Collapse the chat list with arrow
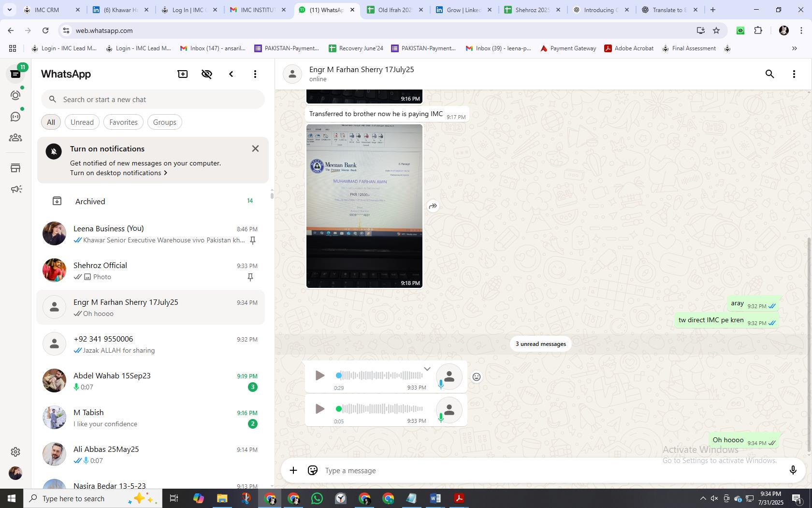 (231, 74)
